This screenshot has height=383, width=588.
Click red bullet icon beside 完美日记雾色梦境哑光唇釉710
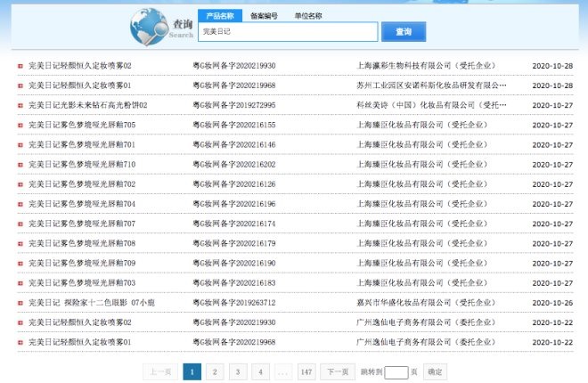tap(20, 165)
